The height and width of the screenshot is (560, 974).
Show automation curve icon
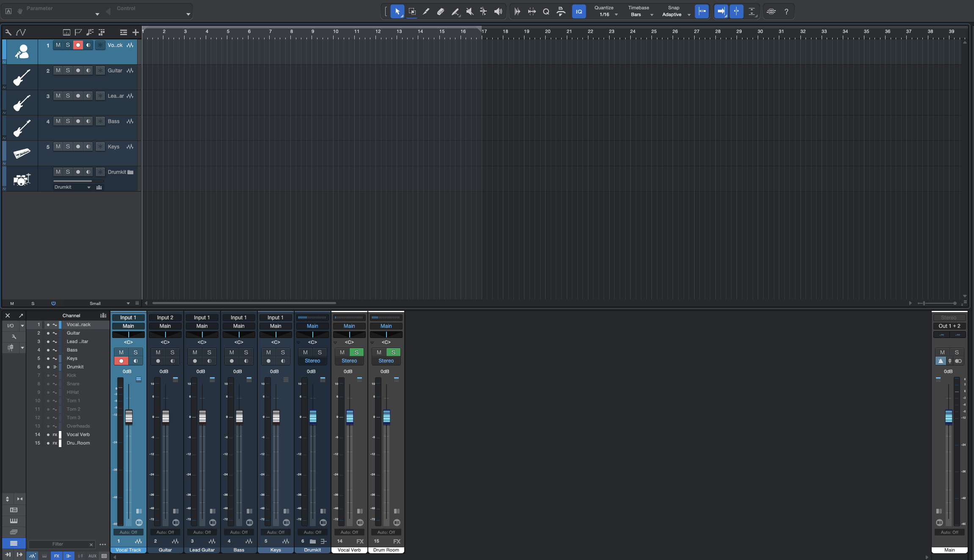pos(21,32)
